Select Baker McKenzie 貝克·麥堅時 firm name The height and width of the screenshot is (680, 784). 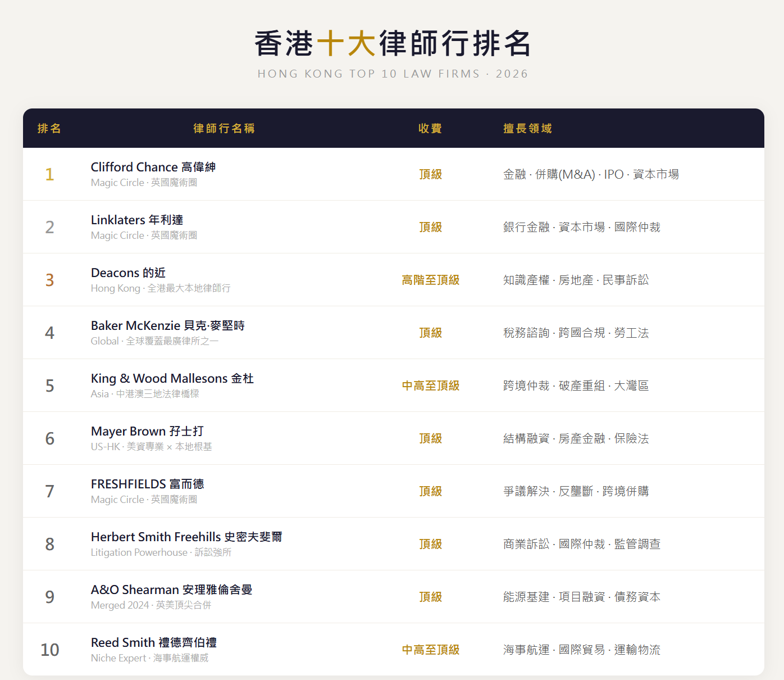point(168,325)
